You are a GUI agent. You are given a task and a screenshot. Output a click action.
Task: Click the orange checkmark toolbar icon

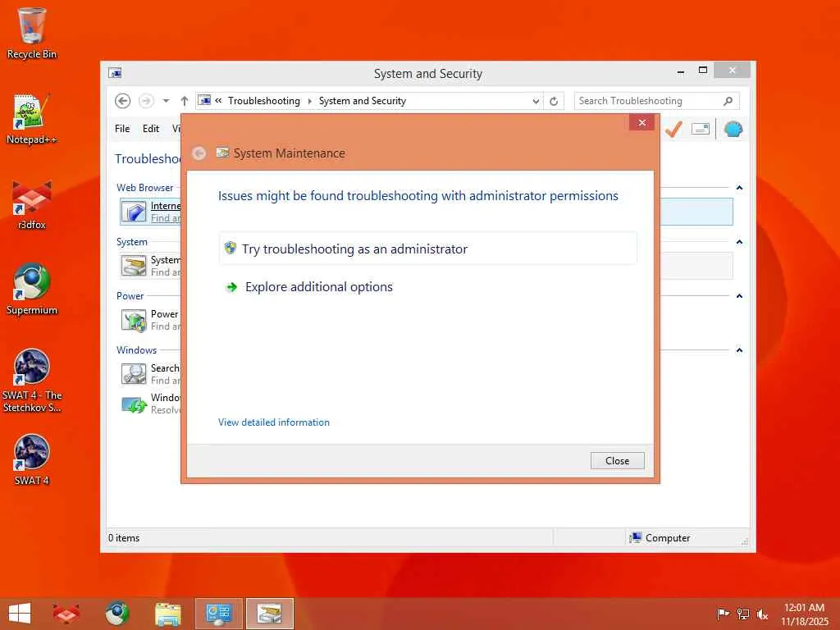[674, 129]
